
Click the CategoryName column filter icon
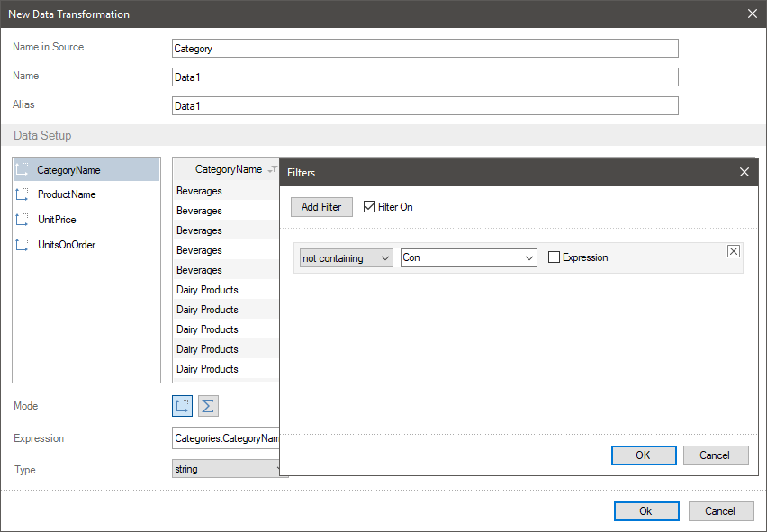(x=272, y=170)
